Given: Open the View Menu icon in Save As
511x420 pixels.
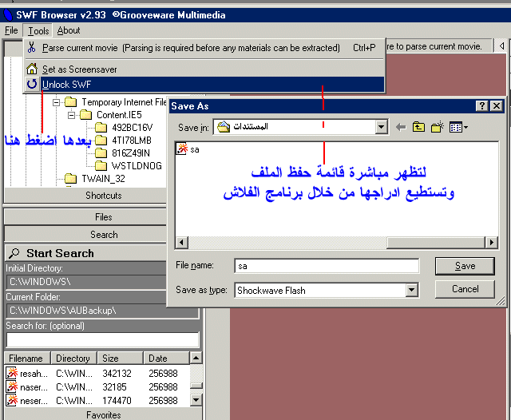Looking at the screenshot, I should click(458, 127).
